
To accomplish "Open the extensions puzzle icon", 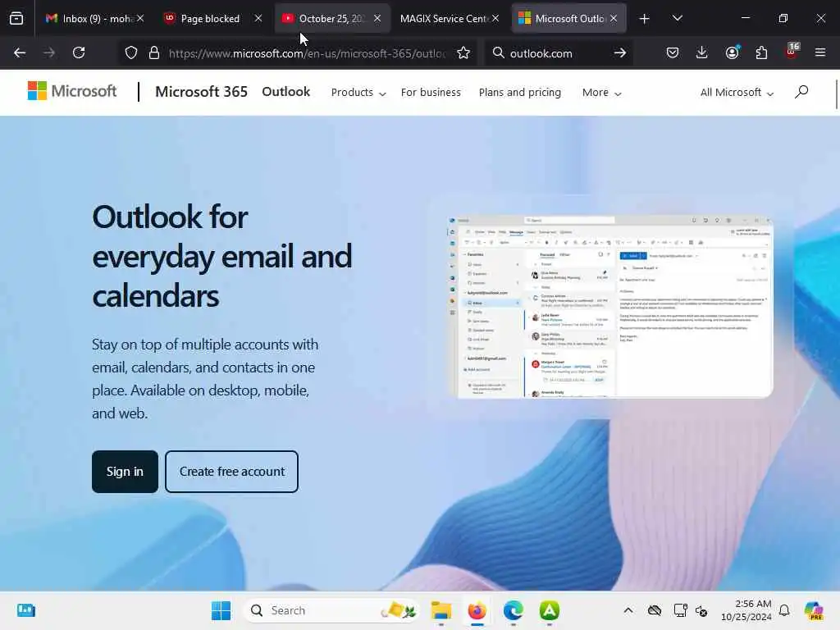I will click(x=761, y=52).
